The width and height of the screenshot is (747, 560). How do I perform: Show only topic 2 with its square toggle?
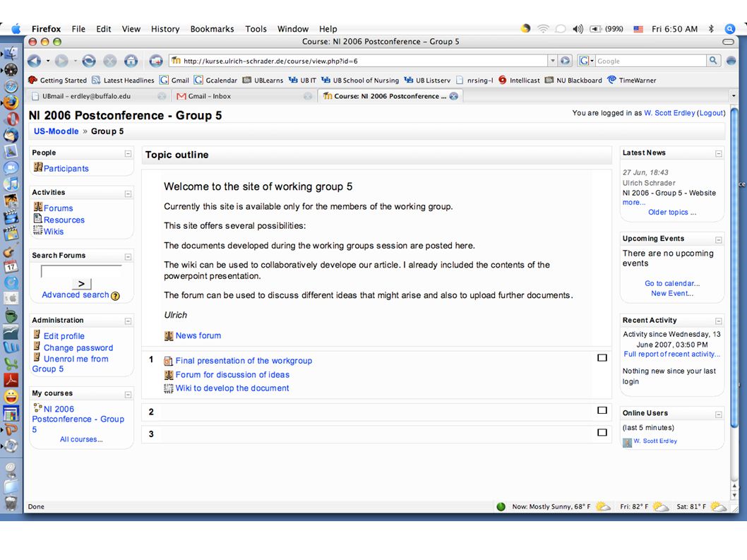pyautogui.click(x=602, y=410)
